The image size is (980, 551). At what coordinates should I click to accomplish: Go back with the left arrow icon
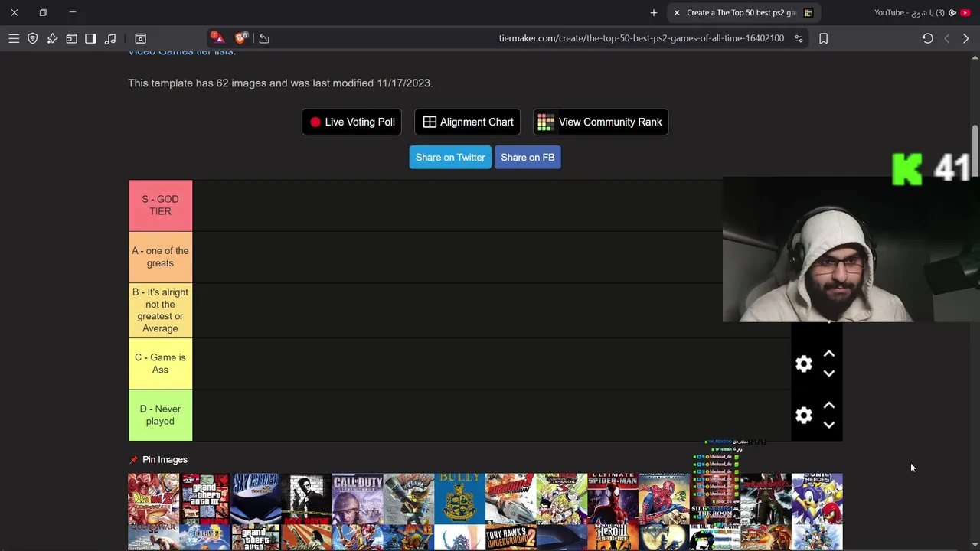[947, 38]
